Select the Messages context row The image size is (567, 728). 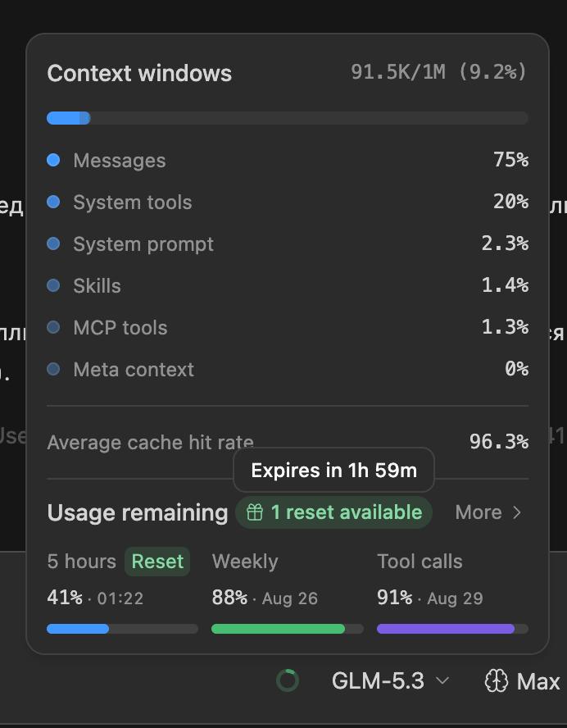(288, 160)
